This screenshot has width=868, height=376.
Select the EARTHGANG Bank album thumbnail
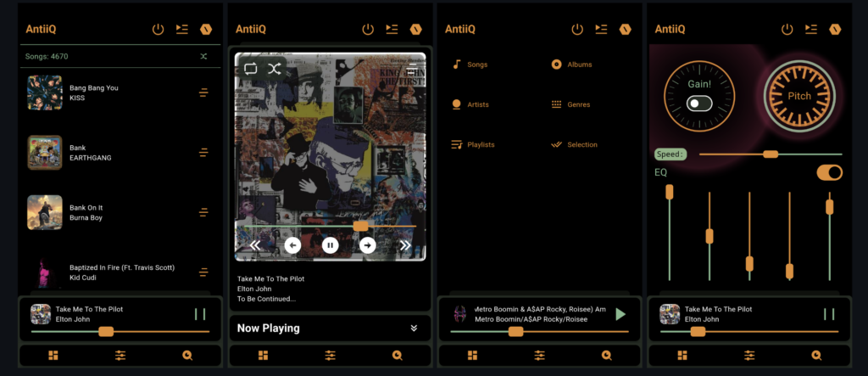45,153
